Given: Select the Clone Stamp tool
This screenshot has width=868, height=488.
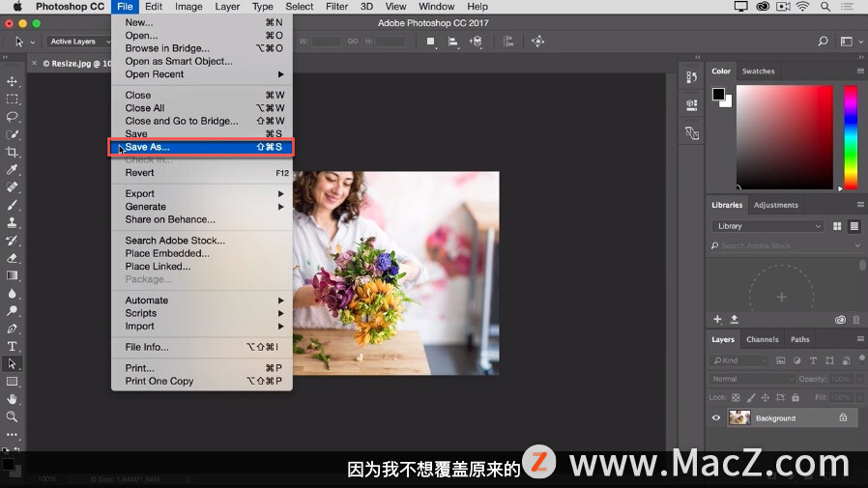Looking at the screenshot, I should pos(13,223).
